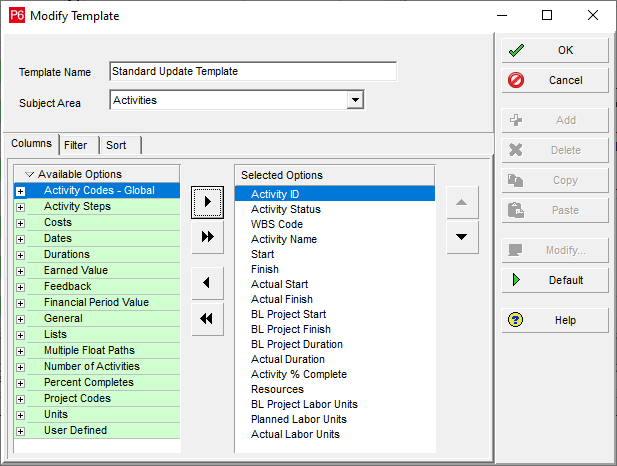Click the add single column right arrow
This screenshot has width=617, height=466.
[207, 202]
